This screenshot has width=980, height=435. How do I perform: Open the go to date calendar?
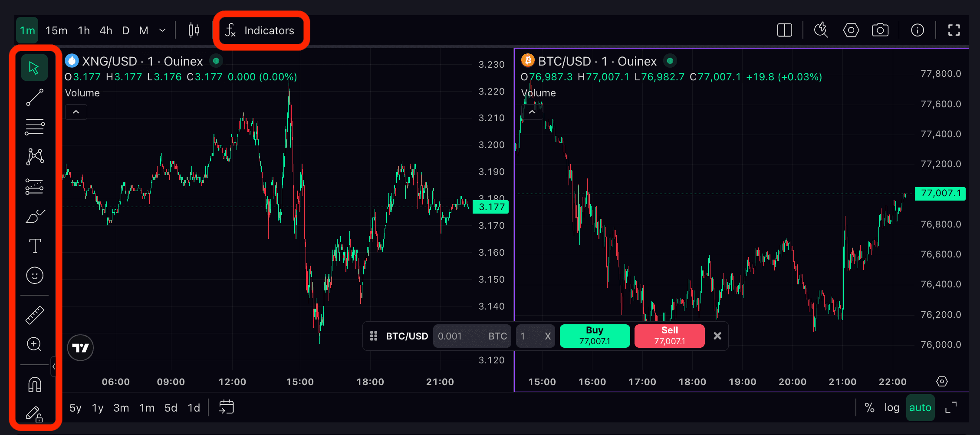coord(227,407)
